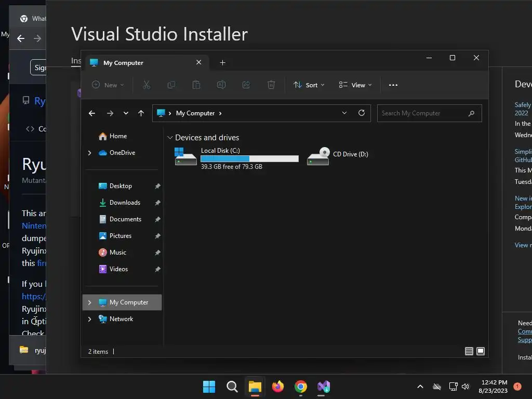Expand breadcrumb chevron after My Computer
Screen dimensions: 532x399
coord(220,113)
